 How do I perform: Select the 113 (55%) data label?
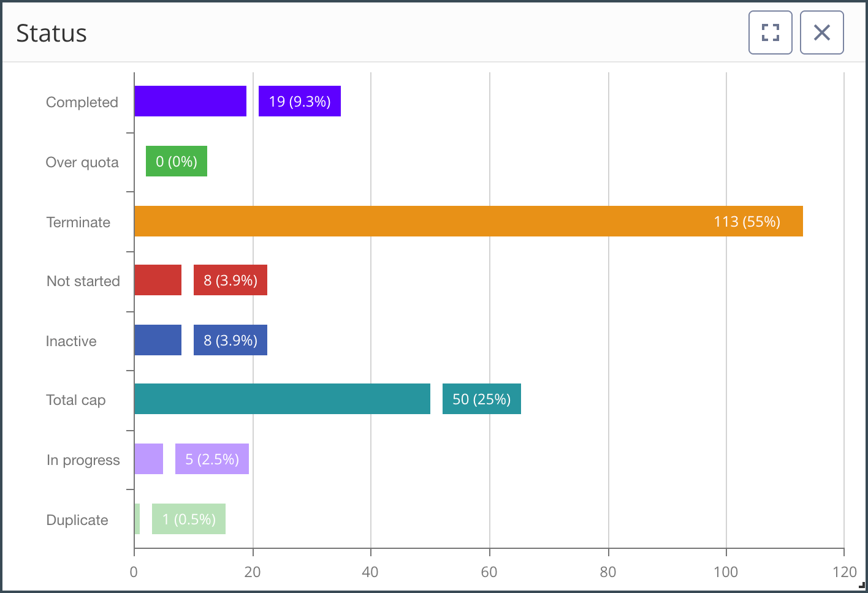(x=747, y=221)
